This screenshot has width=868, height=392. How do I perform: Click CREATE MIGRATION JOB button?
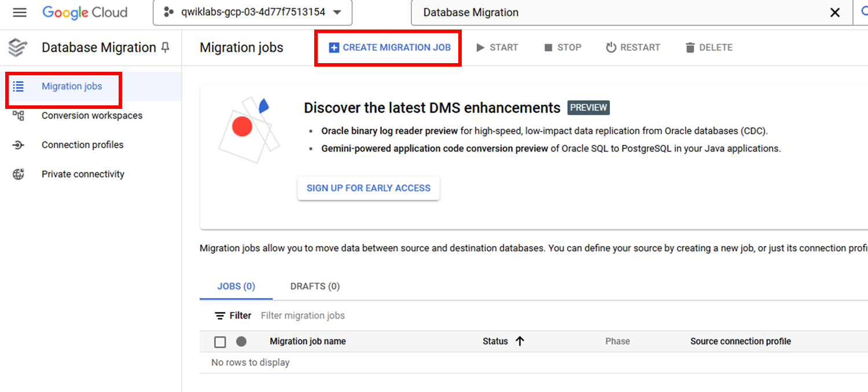(x=389, y=47)
